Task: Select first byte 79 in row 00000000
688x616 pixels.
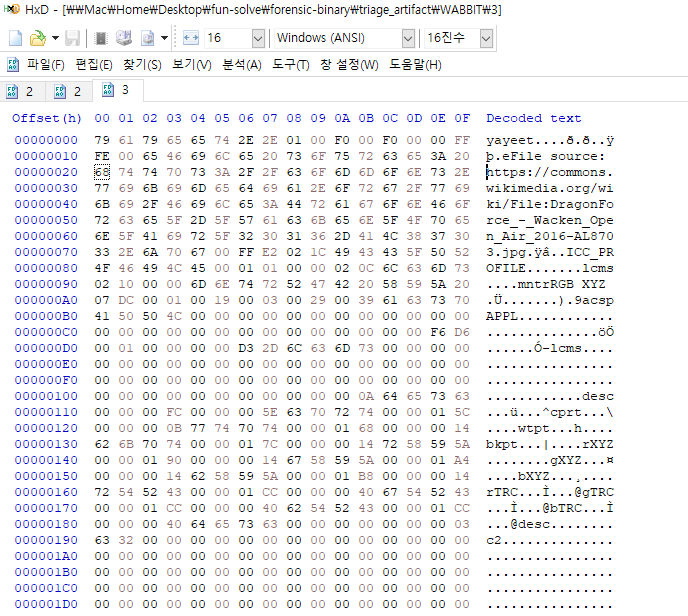Action: 102,140
